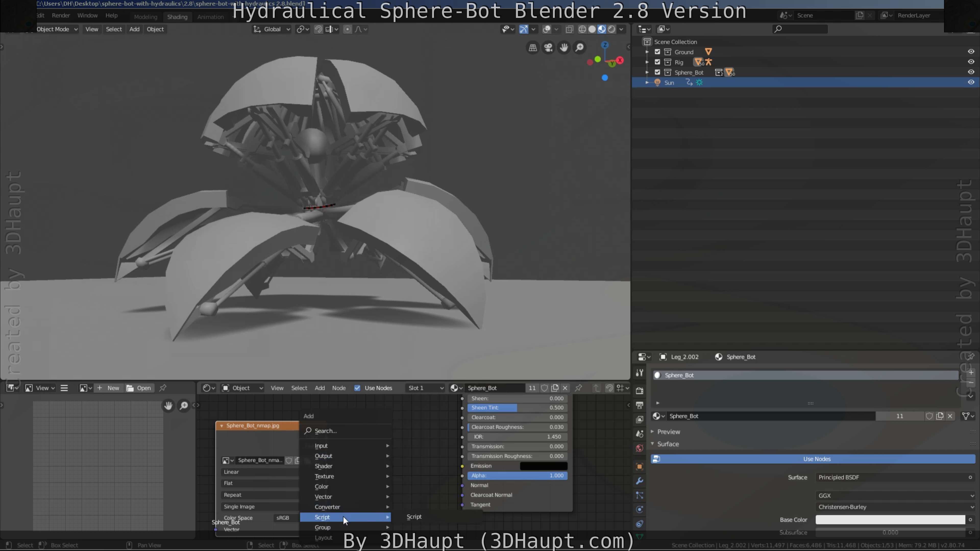Viewport: 980px width, 551px height.
Task: Click image editor zoom magnifier icon
Action: (x=184, y=406)
